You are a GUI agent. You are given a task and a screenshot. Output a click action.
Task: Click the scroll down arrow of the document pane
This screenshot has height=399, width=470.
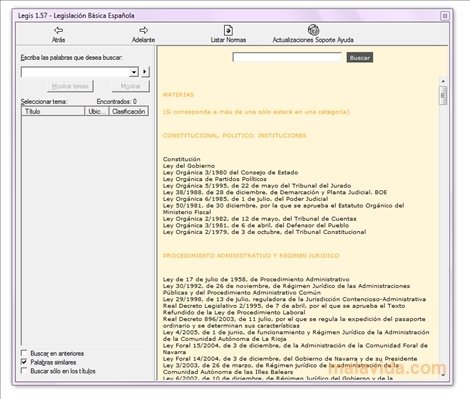click(x=443, y=375)
